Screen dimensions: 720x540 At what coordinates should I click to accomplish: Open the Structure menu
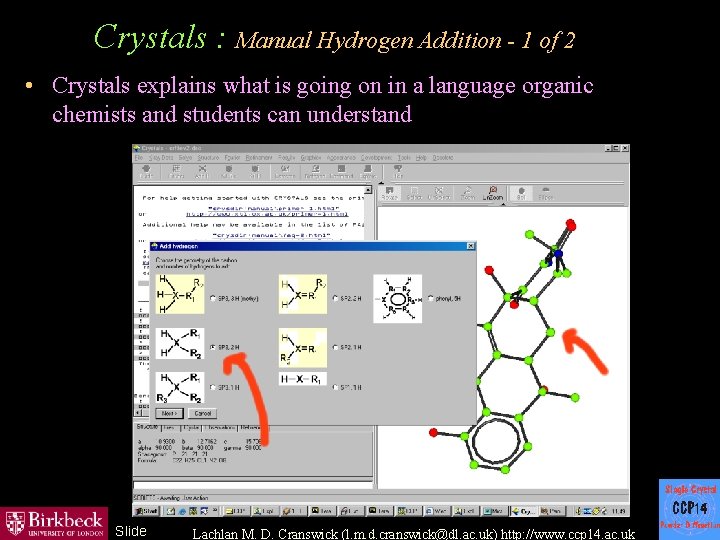pyautogui.click(x=208, y=158)
